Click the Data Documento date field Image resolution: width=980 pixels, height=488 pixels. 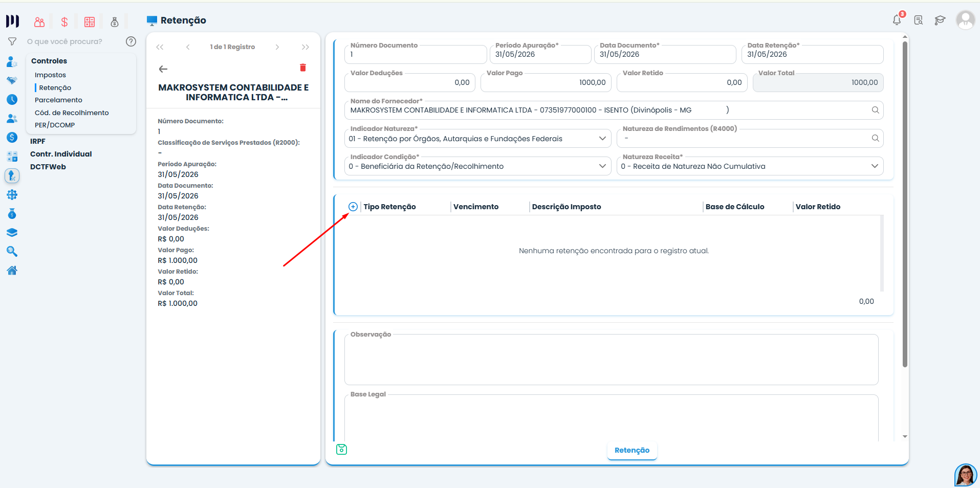[x=665, y=54]
